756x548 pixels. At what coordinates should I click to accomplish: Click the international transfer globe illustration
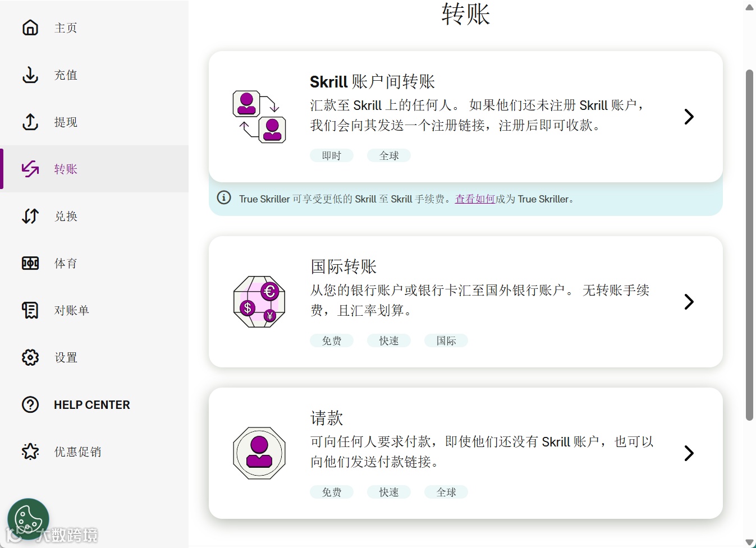coord(259,302)
